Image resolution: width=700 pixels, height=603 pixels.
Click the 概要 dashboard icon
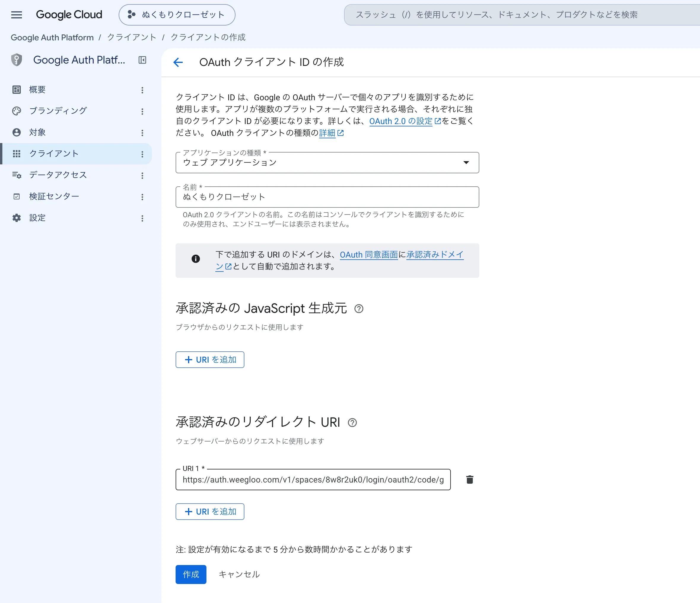click(x=17, y=90)
